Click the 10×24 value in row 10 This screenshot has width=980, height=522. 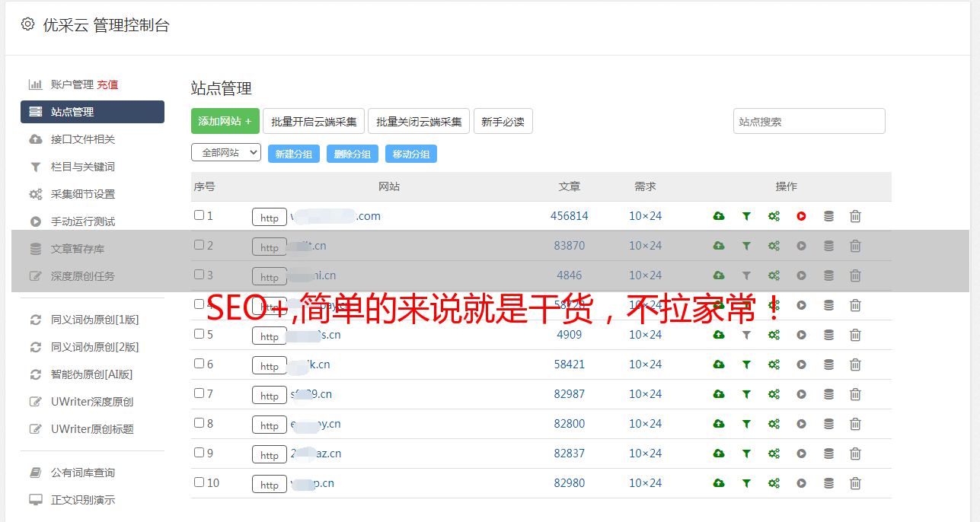click(x=646, y=483)
